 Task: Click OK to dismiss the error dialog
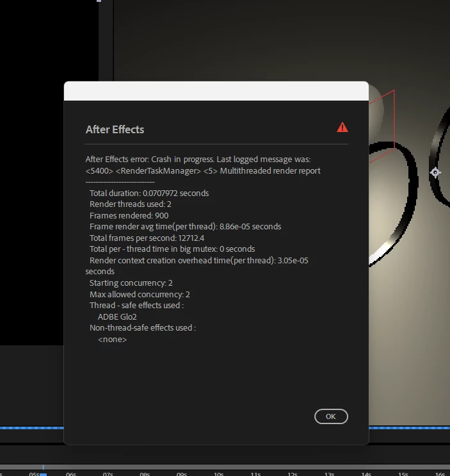pyautogui.click(x=331, y=416)
